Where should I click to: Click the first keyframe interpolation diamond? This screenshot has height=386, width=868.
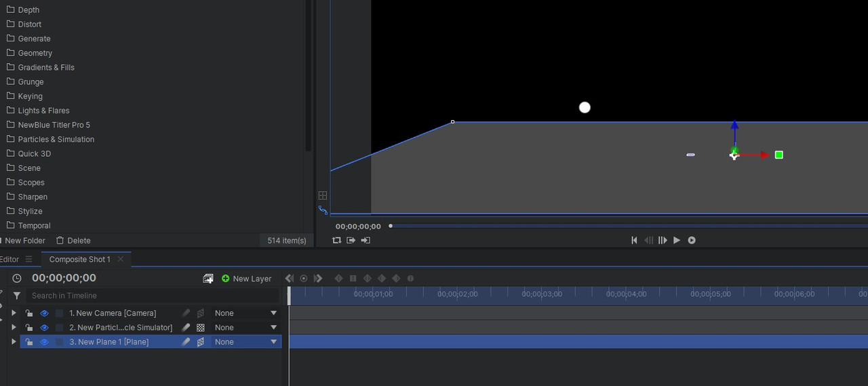338,278
